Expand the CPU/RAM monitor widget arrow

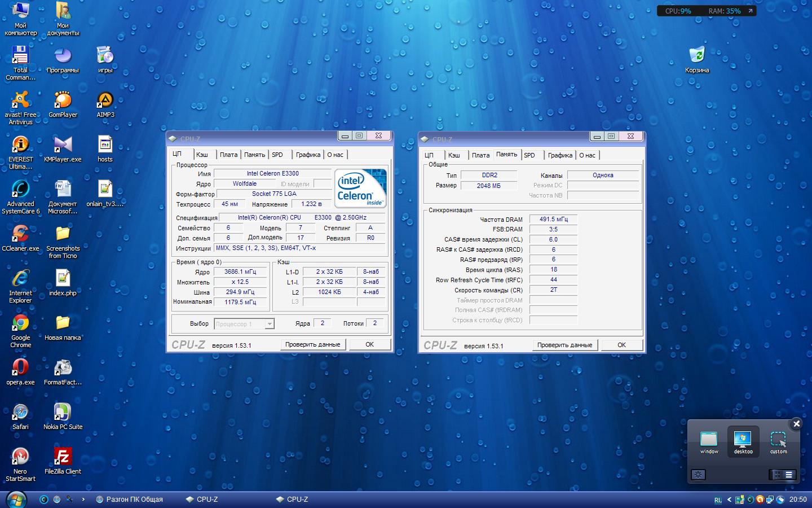[750, 11]
